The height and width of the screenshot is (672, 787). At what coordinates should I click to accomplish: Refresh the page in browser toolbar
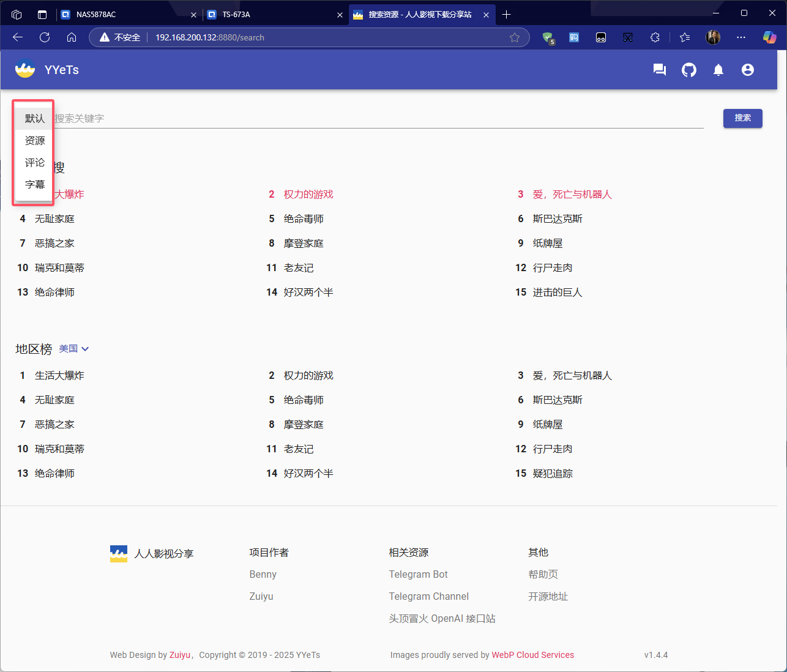click(45, 37)
